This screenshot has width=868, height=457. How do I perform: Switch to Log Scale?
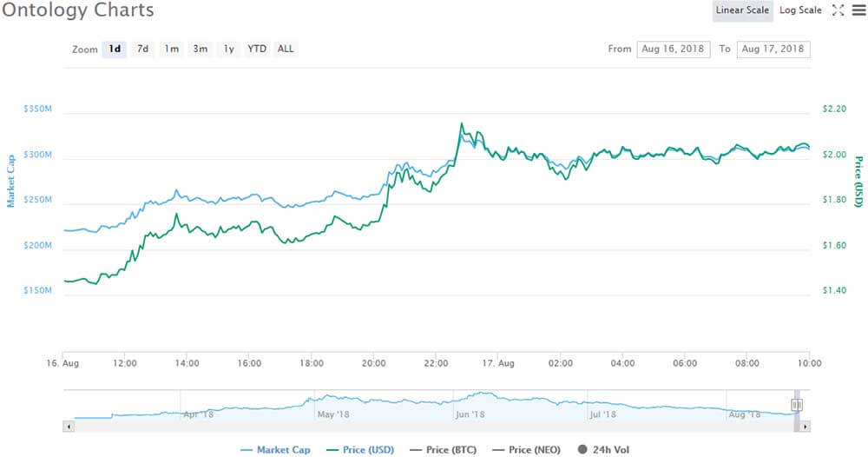pos(800,10)
